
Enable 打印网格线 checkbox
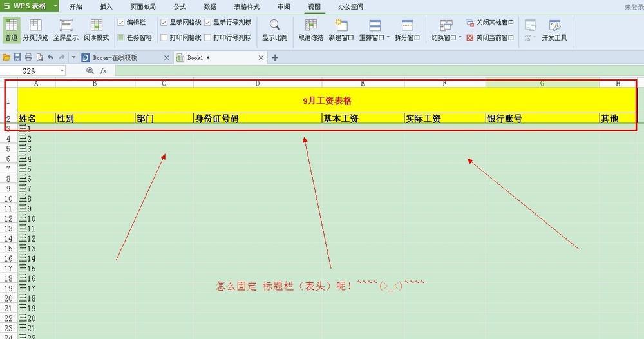pos(164,37)
